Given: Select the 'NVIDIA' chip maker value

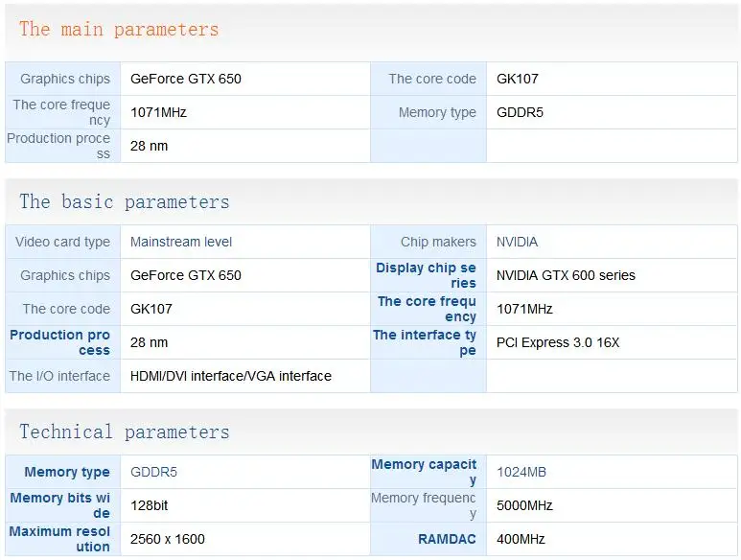Looking at the screenshot, I should point(517,242).
